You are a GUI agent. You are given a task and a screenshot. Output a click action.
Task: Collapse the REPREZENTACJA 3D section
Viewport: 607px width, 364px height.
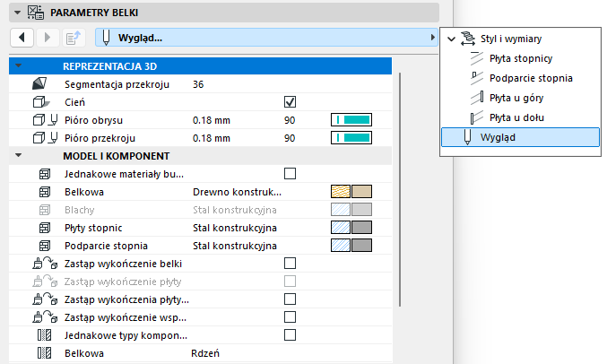[x=18, y=65]
